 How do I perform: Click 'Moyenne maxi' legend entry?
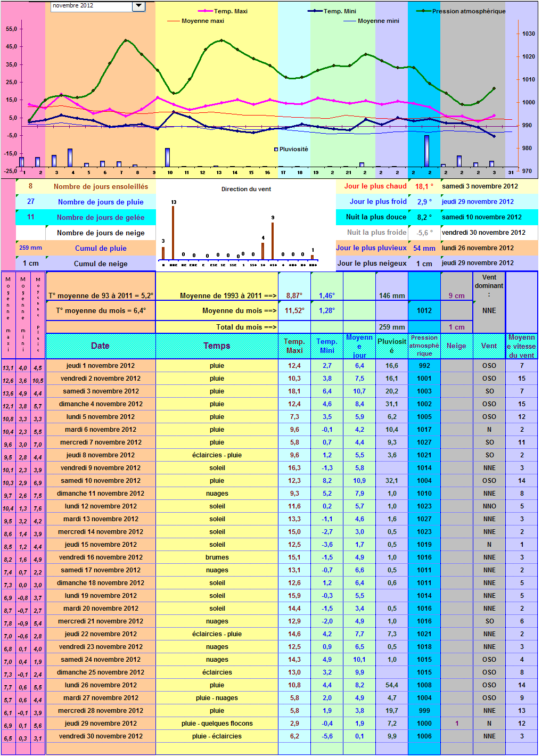[x=195, y=21]
